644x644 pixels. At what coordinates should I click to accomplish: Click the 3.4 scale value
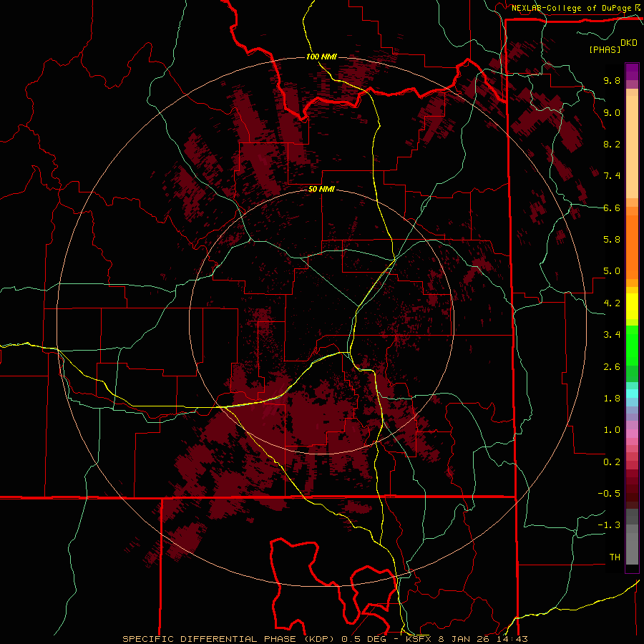click(x=612, y=335)
